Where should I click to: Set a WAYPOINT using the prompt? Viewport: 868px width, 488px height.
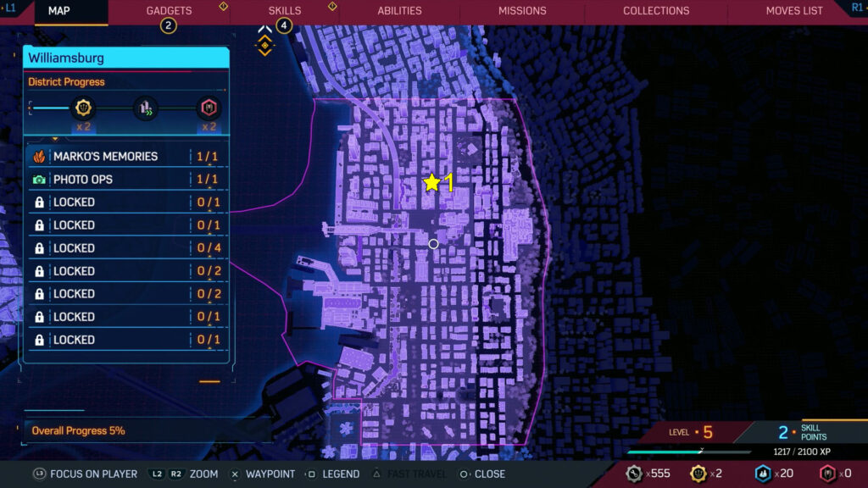[x=270, y=474]
